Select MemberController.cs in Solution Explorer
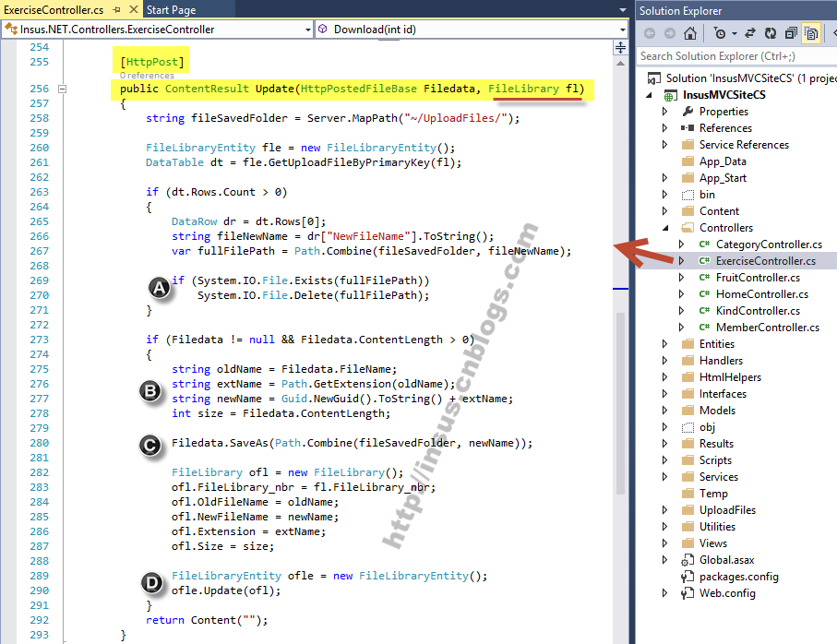The width and height of the screenshot is (837, 644). pyautogui.click(x=768, y=328)
